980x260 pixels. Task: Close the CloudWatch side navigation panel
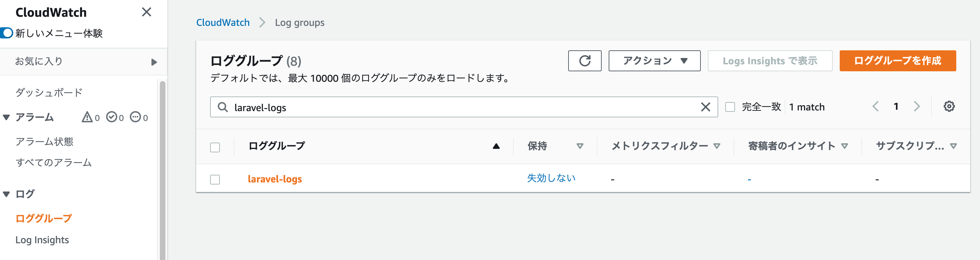point(147,12)
